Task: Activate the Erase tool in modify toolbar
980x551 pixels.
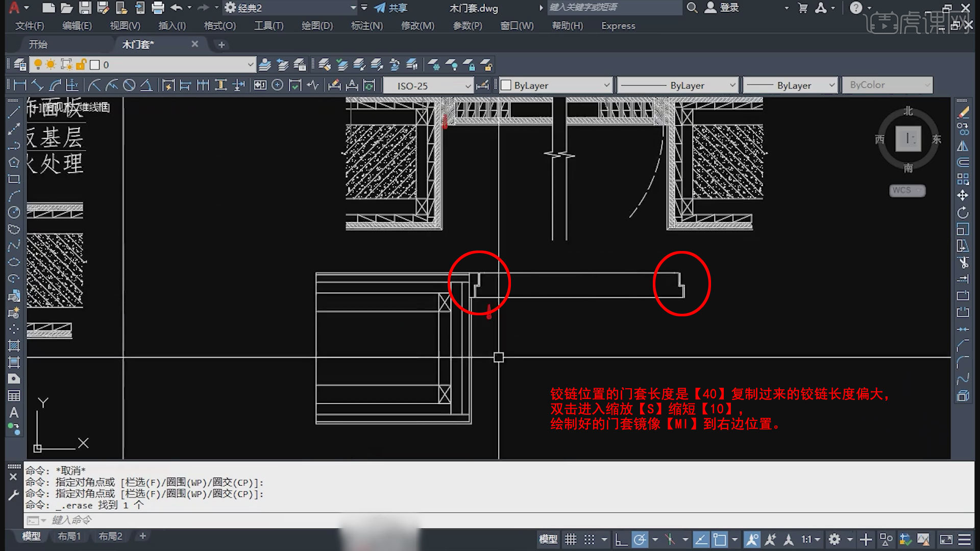Action: coord(963,113)
